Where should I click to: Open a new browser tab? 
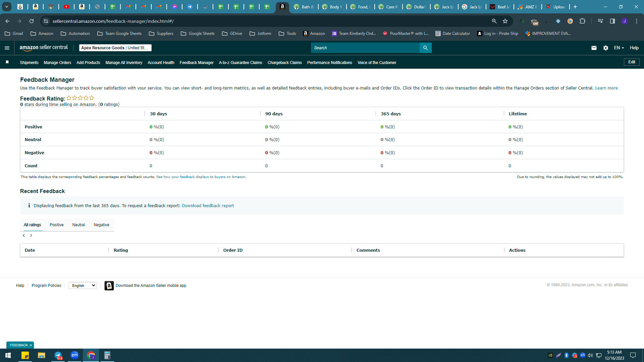[x=575, y=7]
